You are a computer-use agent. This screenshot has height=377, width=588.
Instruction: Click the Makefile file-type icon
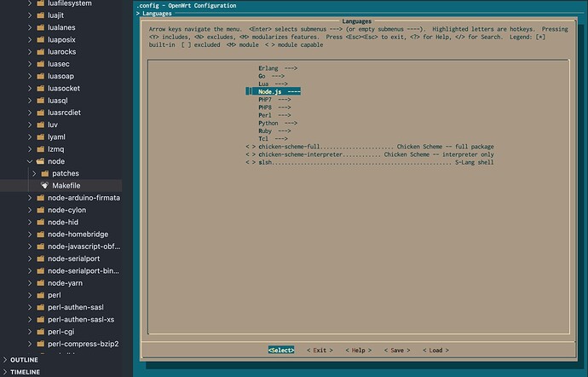(x=45, y=185)
